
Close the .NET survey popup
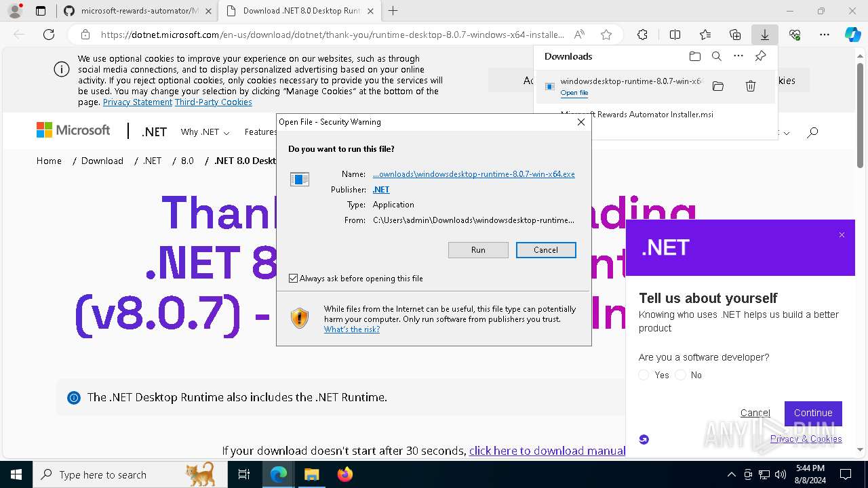(842, 235)
